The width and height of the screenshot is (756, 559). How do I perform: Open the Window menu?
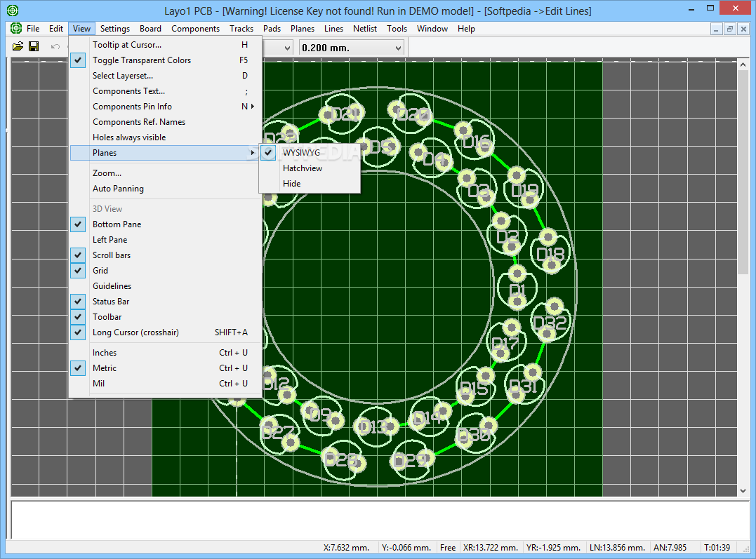432,29
